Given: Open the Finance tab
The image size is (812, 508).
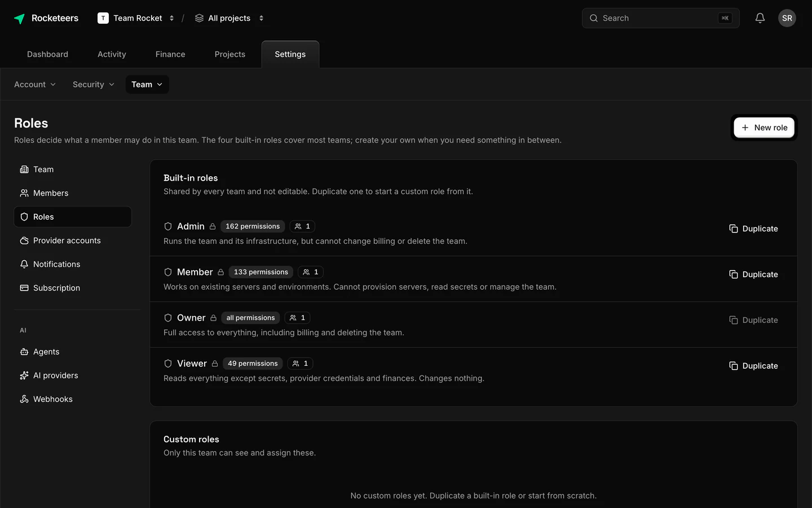Looking at the screenshot, I should 170,54.
